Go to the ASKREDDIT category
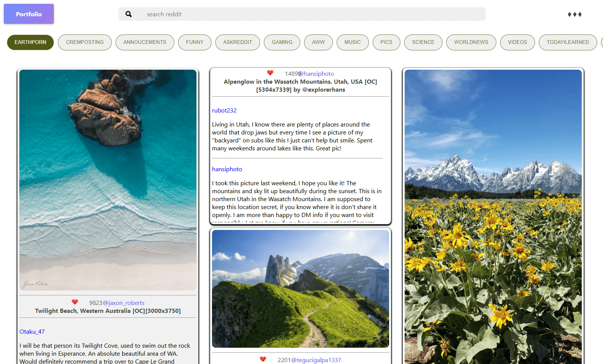The height and width of the screenshot is (364, 603). click(237, 42)
